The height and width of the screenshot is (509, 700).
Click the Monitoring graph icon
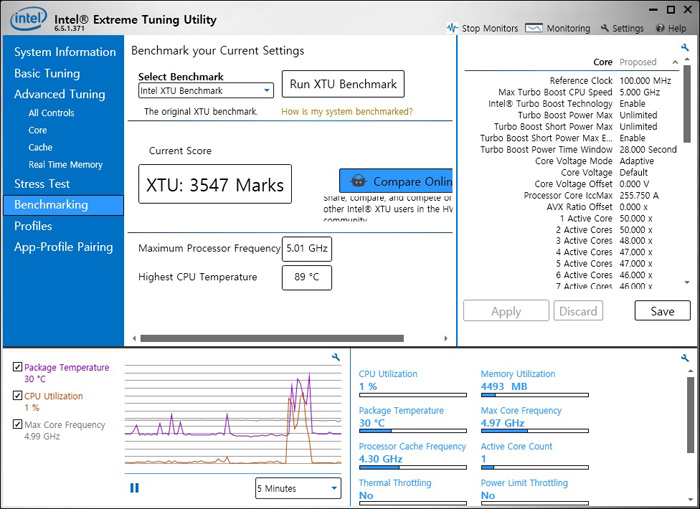(534, 28)
